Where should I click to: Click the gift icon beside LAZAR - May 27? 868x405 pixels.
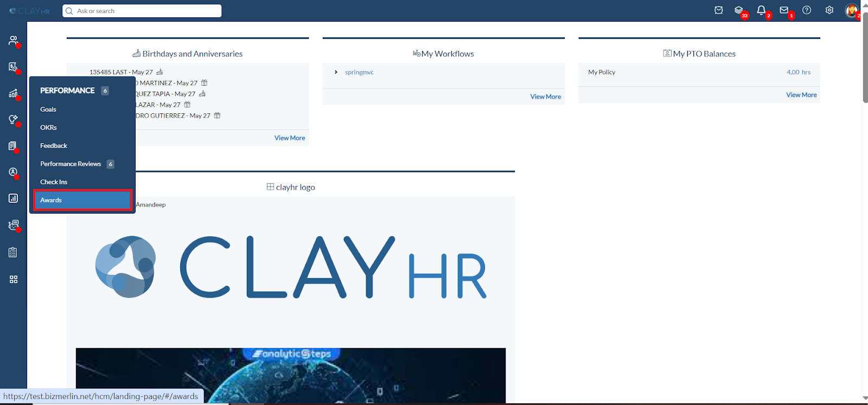point(187,105)
